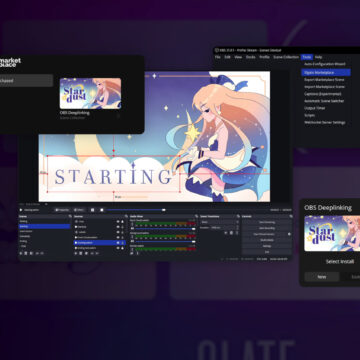Toggle lock icon on highlighted source row
Image resolution: width=360 pixels, height=360 pixels.
[x=122, y=243]
